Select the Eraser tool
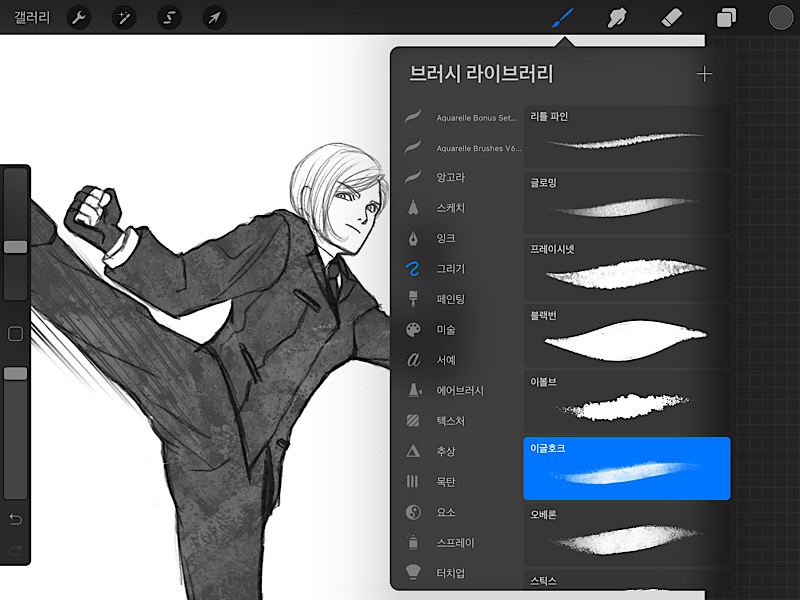Viewport: 800px width, 600px height. [671, 18]
